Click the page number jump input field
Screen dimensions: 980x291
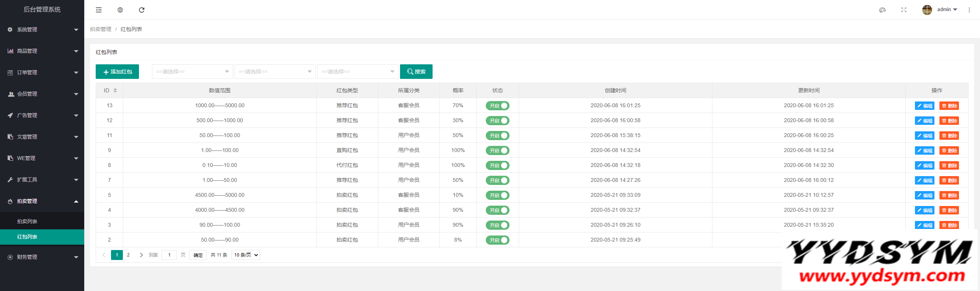click(x=169, y=255)
